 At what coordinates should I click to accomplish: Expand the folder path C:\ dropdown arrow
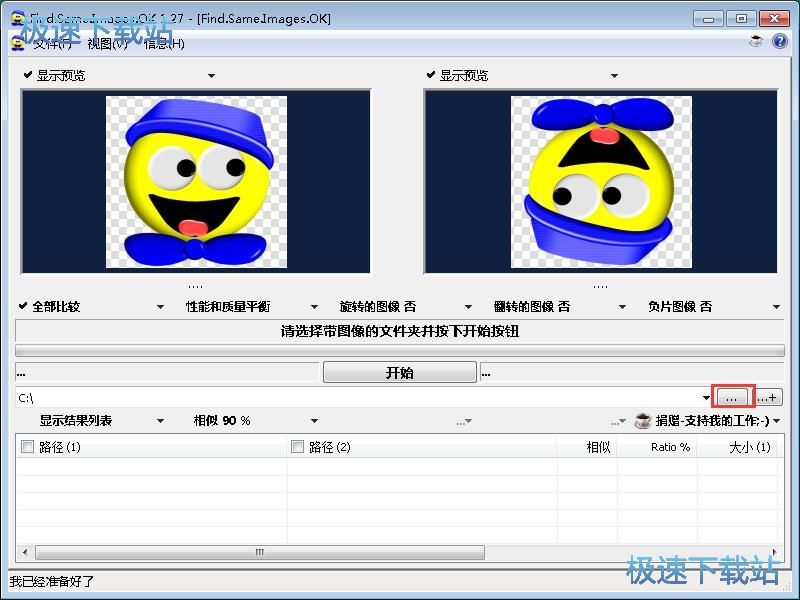click(x=706, y=398)
